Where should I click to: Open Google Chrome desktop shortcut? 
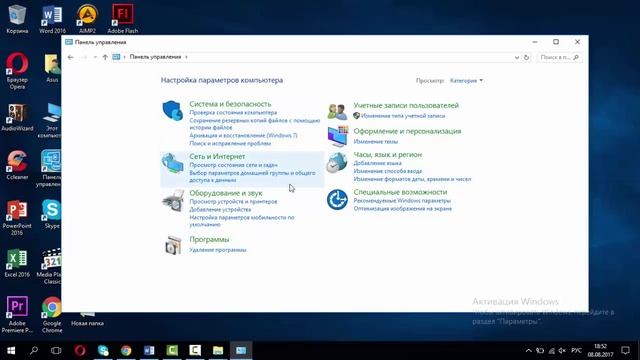pyautogui.click(x=52, y=314)
